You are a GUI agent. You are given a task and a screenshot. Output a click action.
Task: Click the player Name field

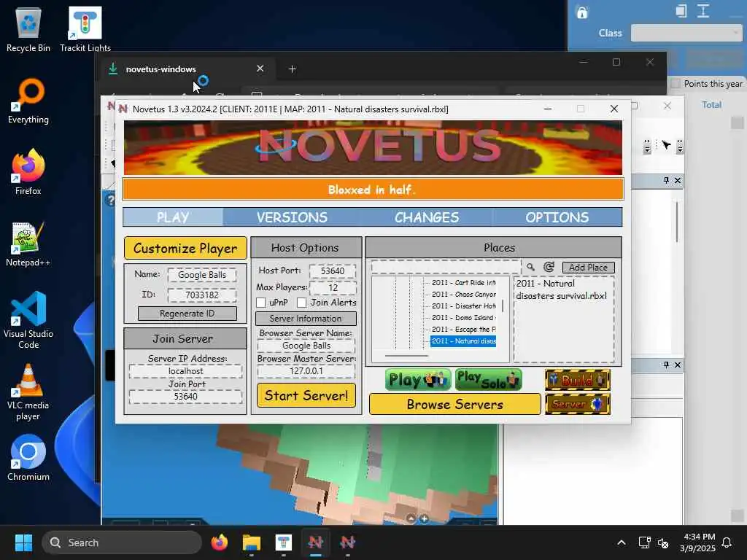point(202,275)
